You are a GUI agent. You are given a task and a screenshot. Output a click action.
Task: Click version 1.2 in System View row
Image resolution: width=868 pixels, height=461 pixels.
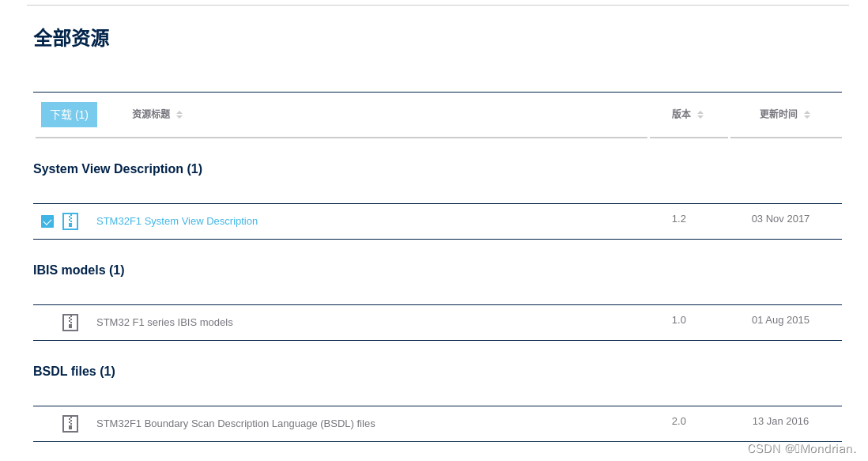[x=679, y=219]
